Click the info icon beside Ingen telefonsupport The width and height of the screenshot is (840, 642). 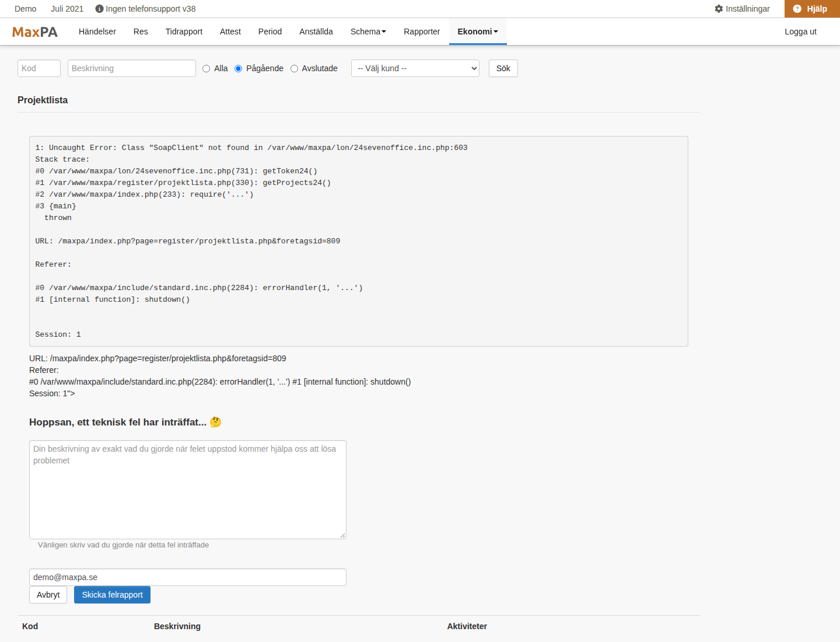[x=99, y=9]
